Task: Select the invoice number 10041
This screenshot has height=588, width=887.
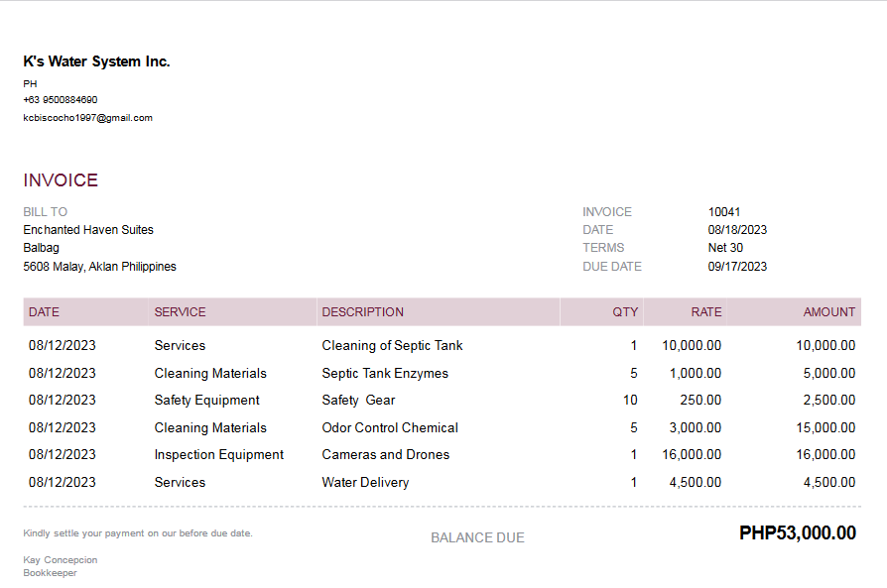Action: click(724, 212)
